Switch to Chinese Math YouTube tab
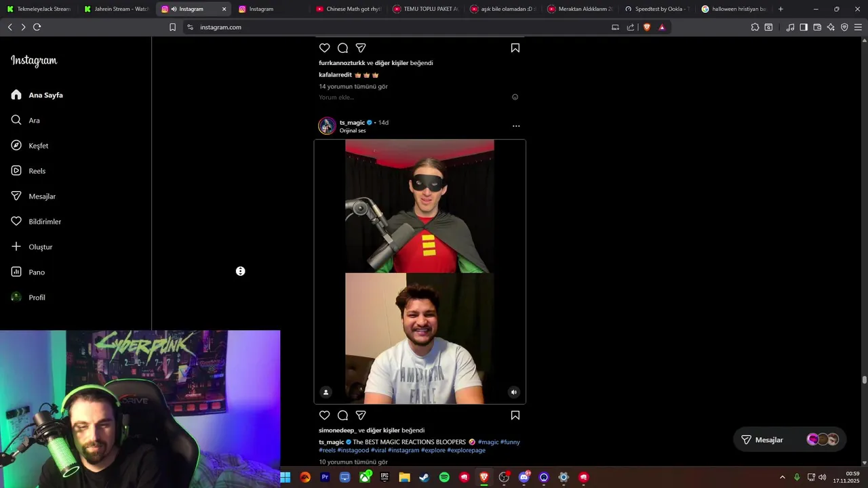The height and width of the screenshot is (488, 868). [349, 9]
